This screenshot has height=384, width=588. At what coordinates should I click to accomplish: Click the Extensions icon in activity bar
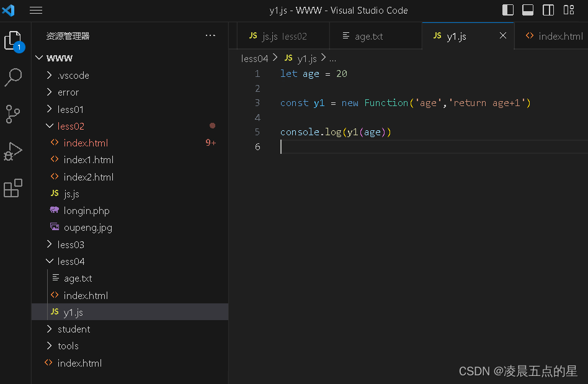(x=13, y=189)
